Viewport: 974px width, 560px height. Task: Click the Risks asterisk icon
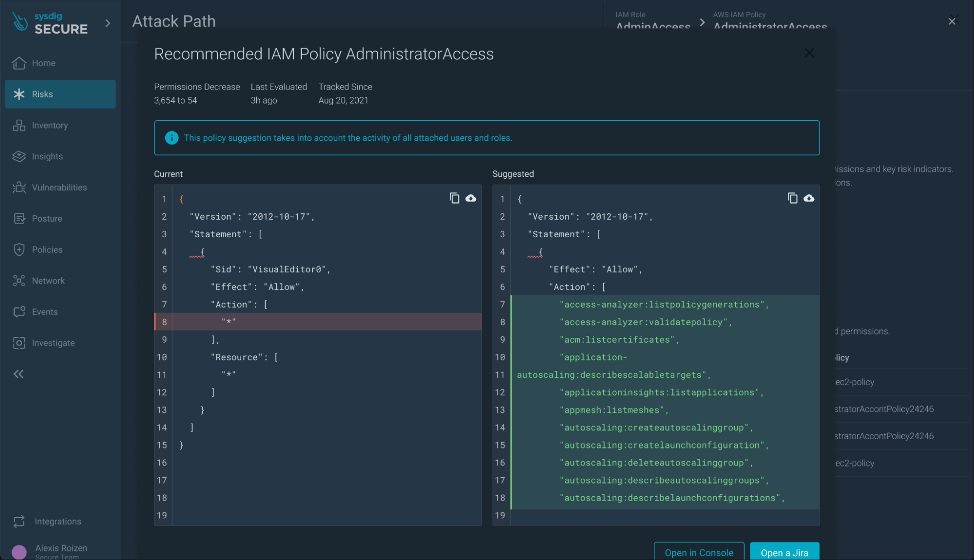(19, 94)
